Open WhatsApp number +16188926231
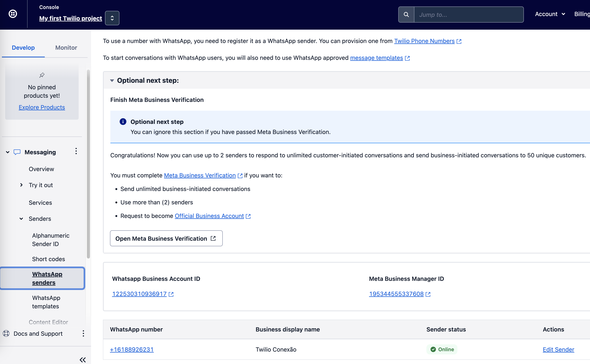Viewport: 590px width, 364px height. point(132,349)
